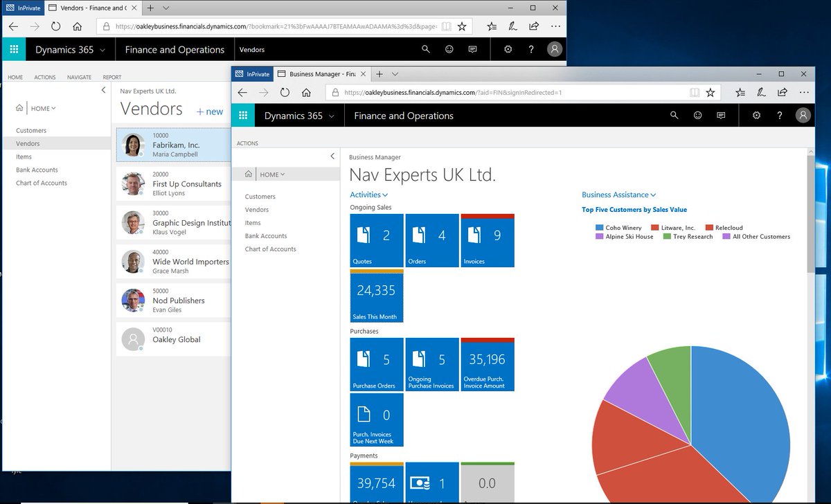
Task: Open app launcher in Business Manager window
Action: tap(243, 116)
